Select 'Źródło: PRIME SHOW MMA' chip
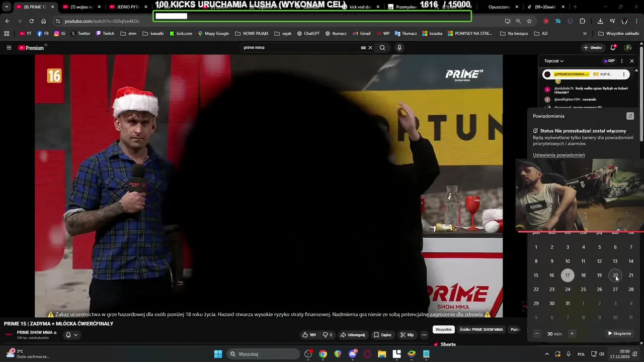Image resolution: width=644 pixels, height=362 pixels. tap(481, 330)
